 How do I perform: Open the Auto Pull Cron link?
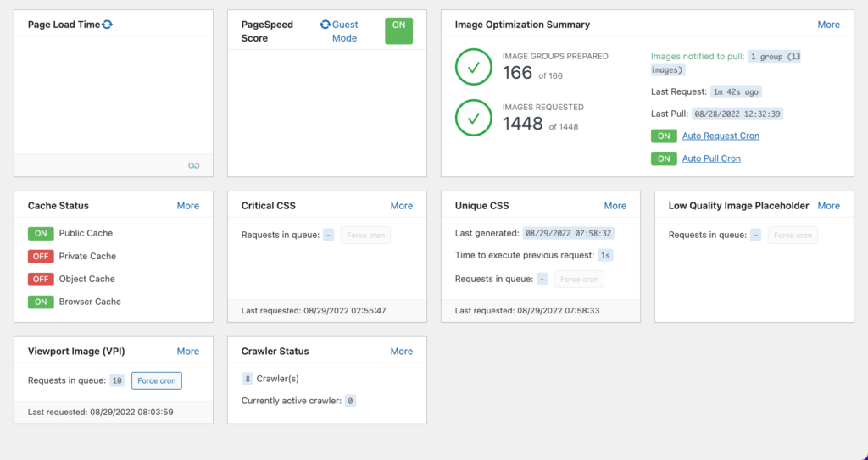(711, 158)
